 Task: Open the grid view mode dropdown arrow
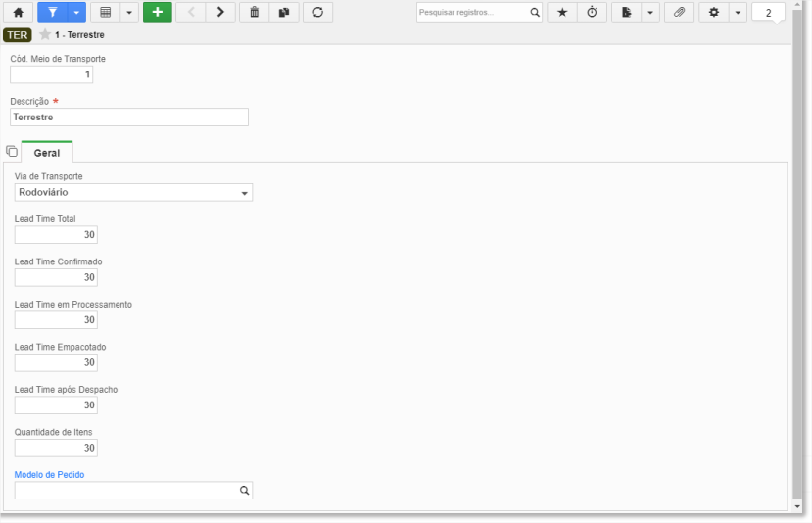(x=128, y=13)
